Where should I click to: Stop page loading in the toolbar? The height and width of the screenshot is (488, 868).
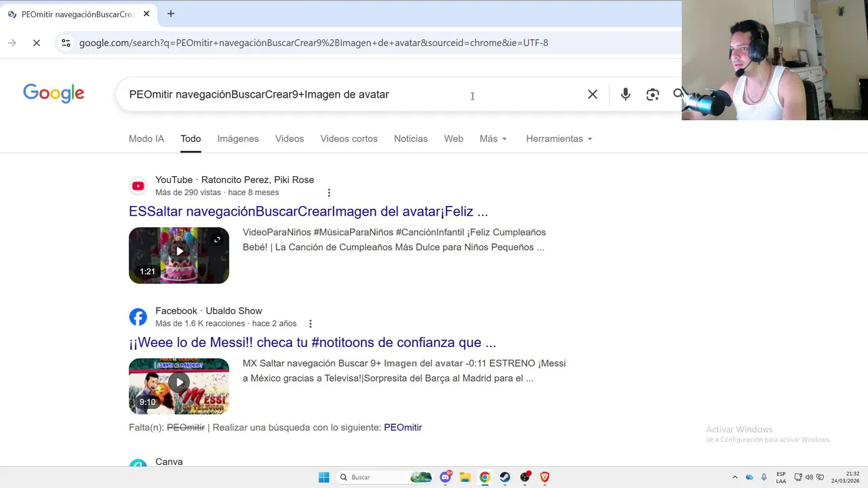[x=37, y=43]
